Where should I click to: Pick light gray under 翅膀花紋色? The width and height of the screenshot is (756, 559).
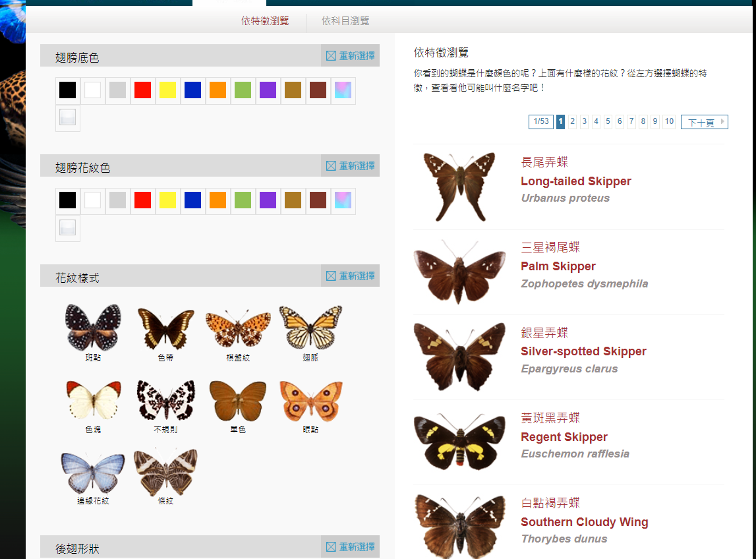pyautogui.click(x=117, y=200)
